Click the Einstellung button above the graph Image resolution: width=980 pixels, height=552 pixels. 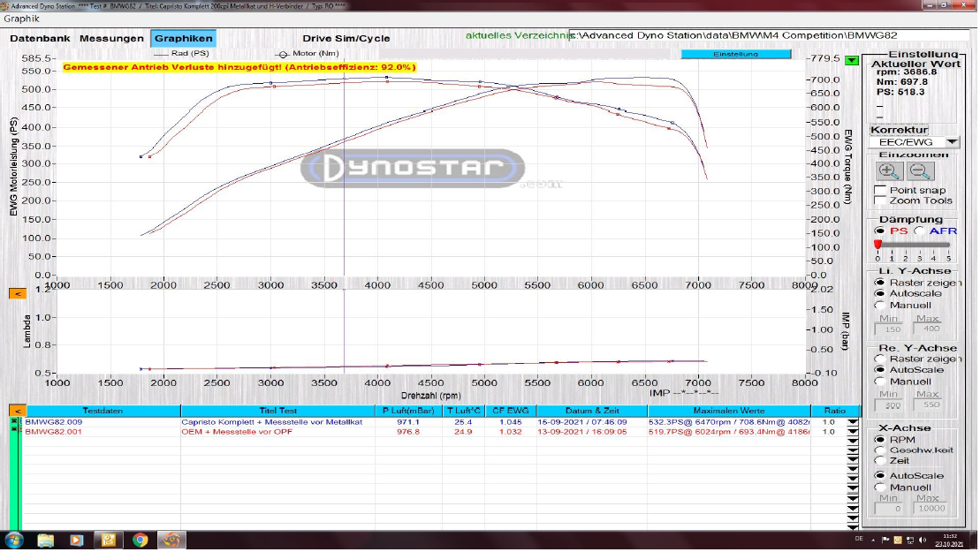pos(735,54)
